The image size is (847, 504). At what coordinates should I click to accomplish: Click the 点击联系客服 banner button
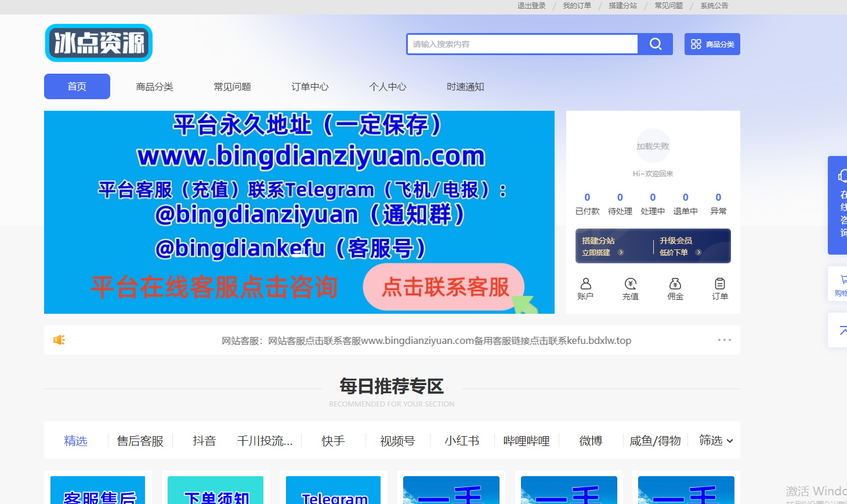(444, 287)
